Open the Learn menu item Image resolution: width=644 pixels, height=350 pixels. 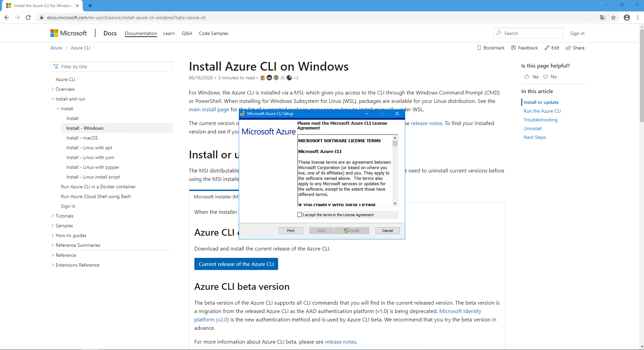169,33
